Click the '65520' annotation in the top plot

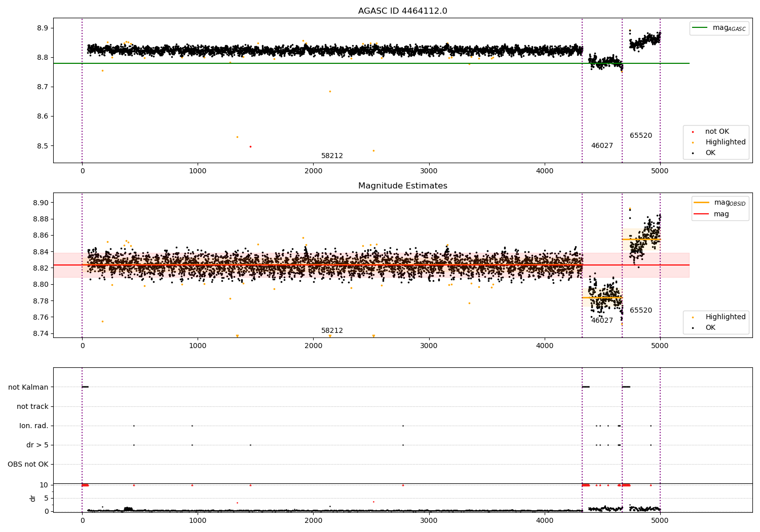pos(641,136)
